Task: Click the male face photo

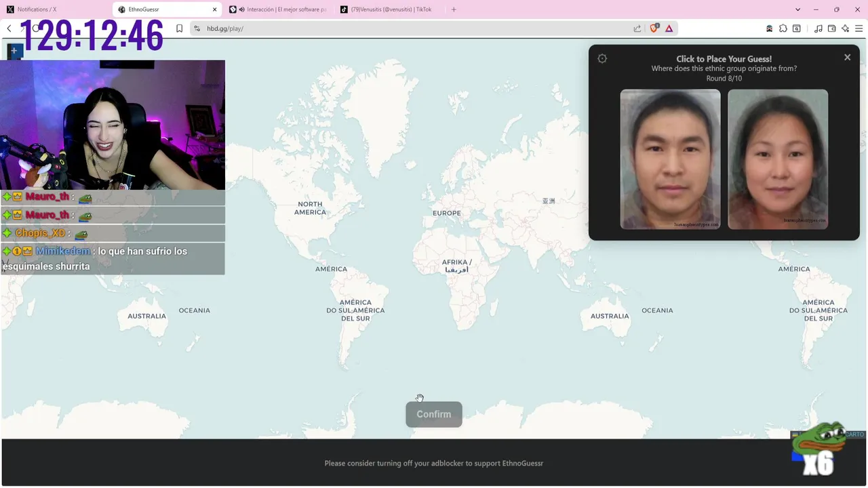Action: point(670,159)
